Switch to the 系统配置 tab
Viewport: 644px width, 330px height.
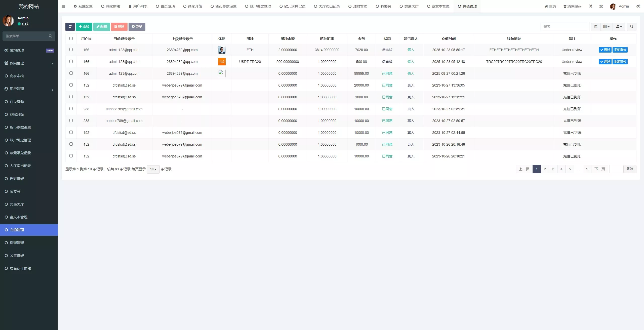coord(83,6)
